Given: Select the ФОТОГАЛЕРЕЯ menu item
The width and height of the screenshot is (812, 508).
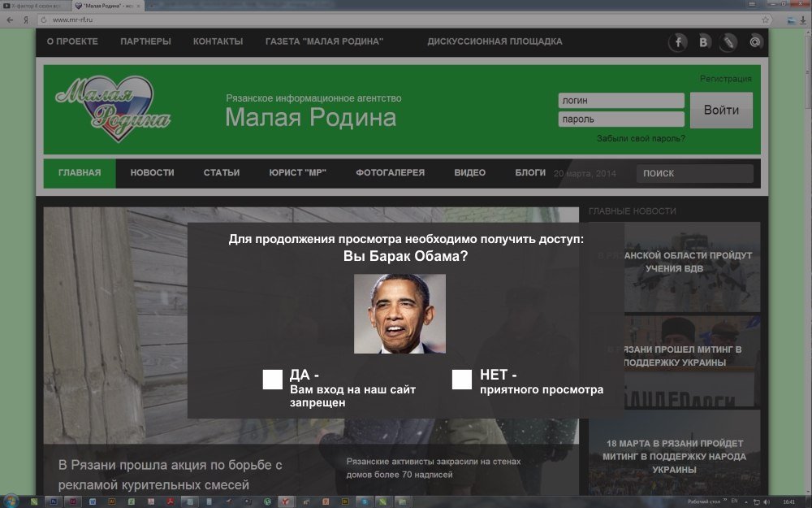Looking at the screenshot, I should 390,173.
